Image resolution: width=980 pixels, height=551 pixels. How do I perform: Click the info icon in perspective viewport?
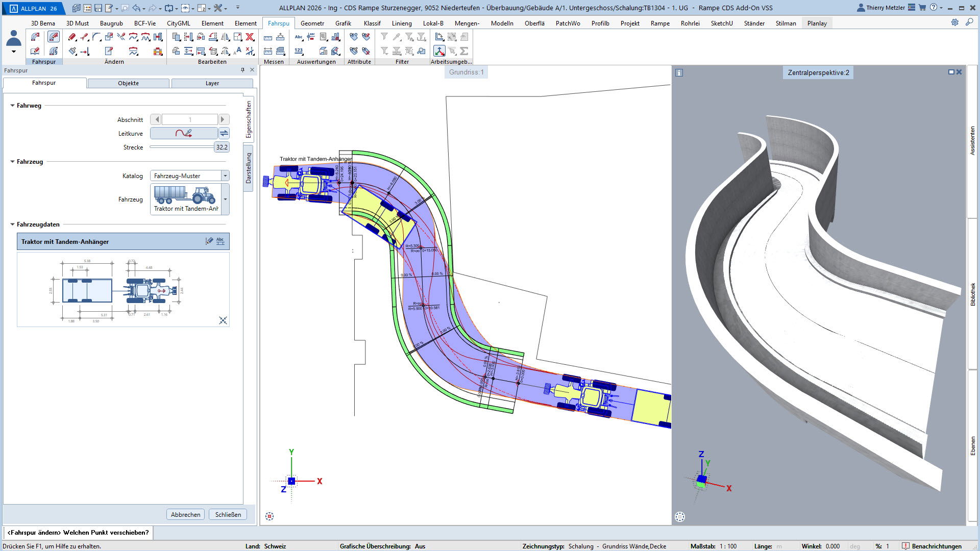pyautogui.click(x=679, y=72)
